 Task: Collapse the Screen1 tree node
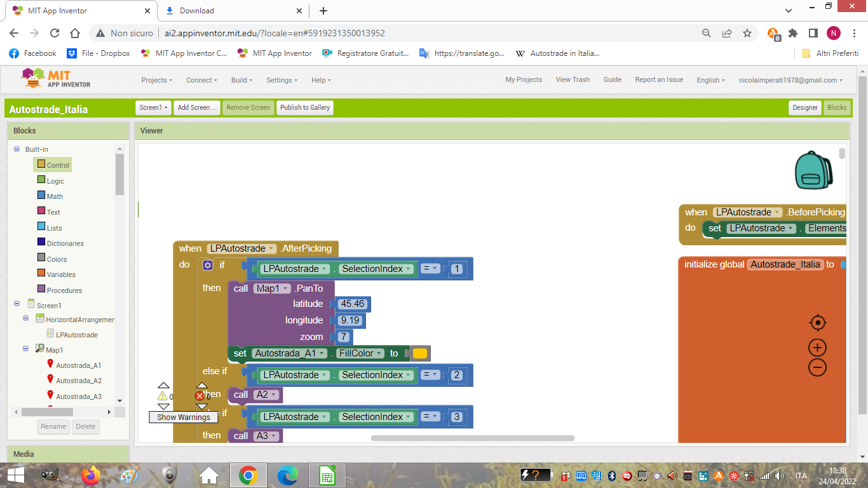pyautogui.click(x=17, y=304)
